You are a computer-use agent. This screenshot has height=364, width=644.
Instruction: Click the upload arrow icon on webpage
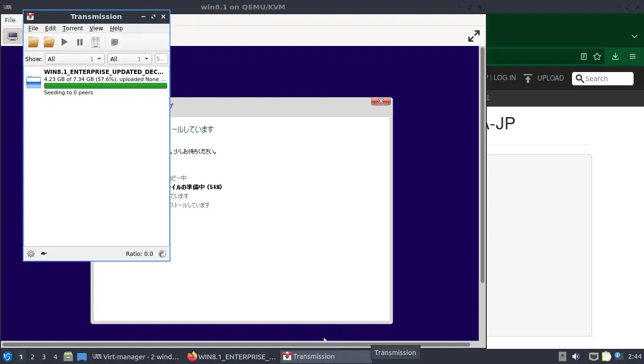point(528,78)
